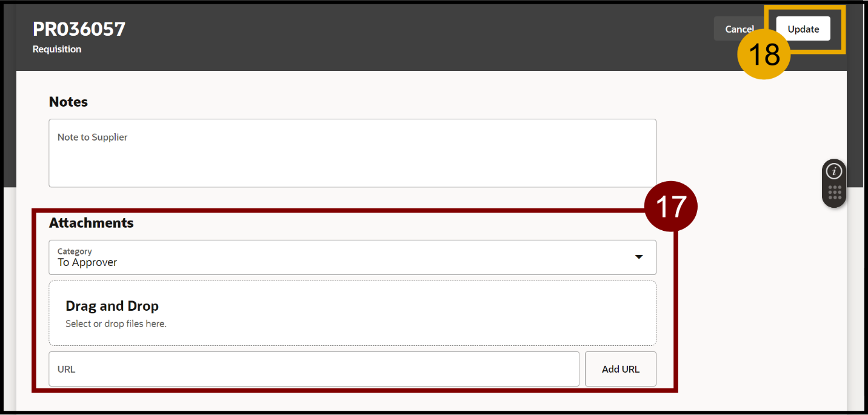The width and height of the screenshot is (868, 415).
Task: Open the floating info icon
Action: (834, 171)
